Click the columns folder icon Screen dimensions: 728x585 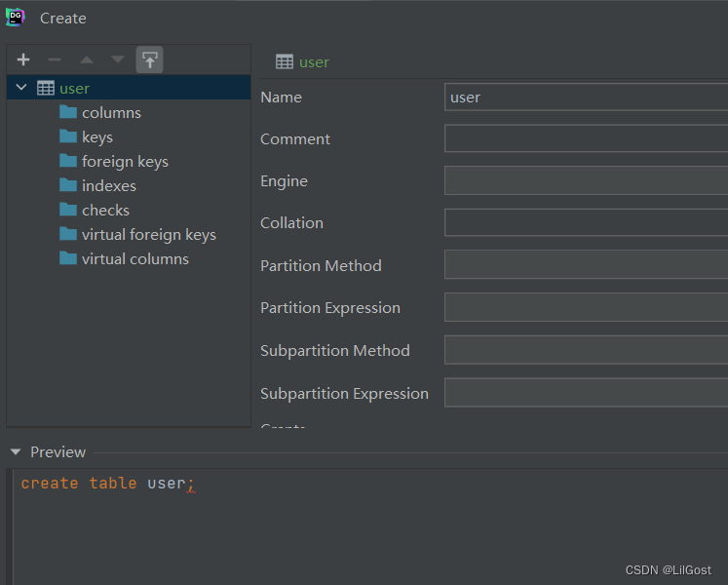[68, 112]
